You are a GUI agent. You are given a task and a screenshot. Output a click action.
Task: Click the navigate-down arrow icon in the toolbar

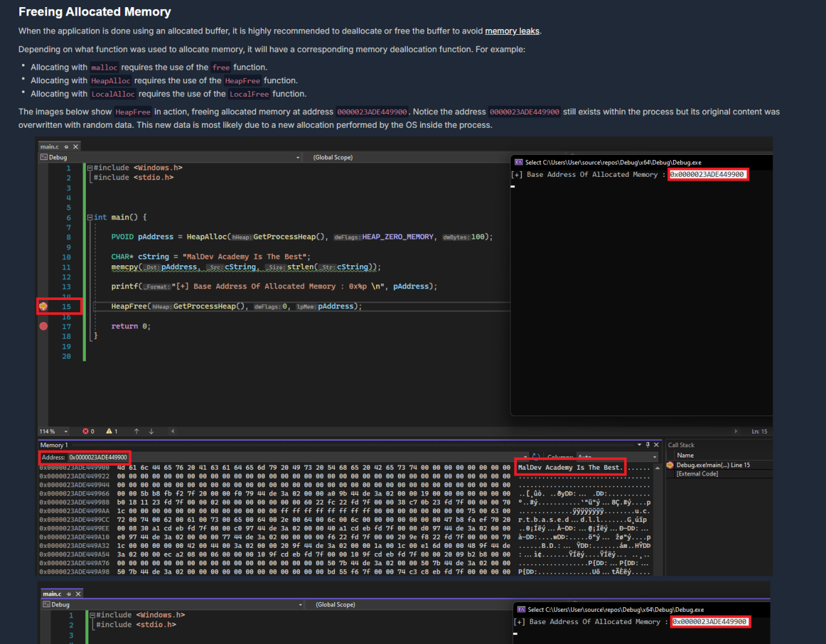[x=151, y=431]
